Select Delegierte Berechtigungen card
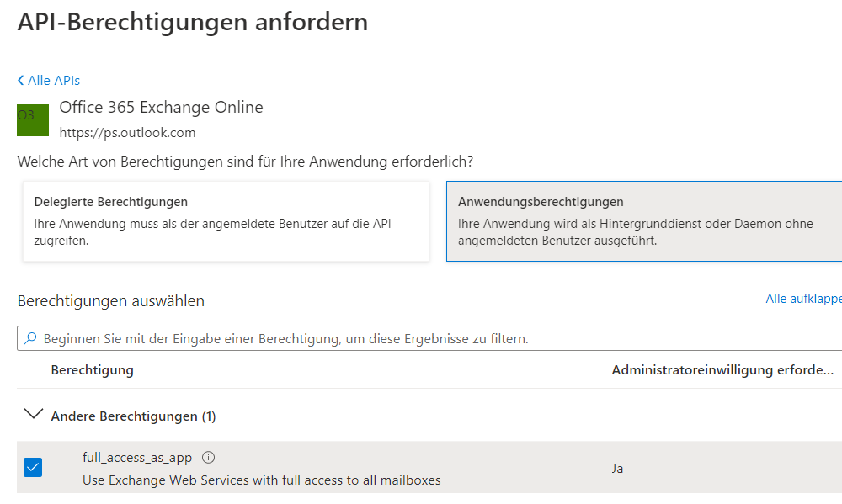842x504 pixels. tap(226, 221)
